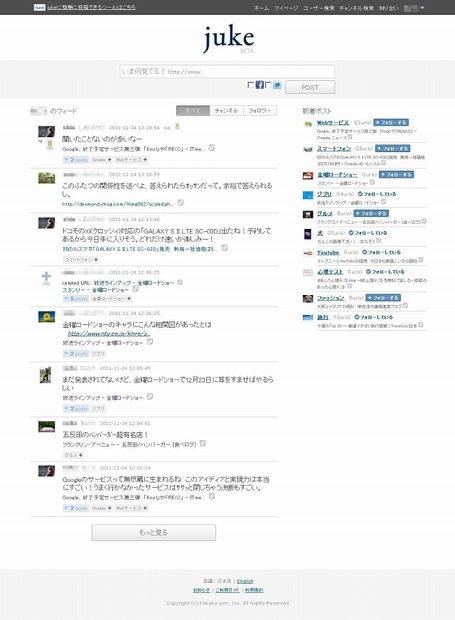Click the いま何見てる URL input field
455x620 pixels.
click(x=227, y=72)
